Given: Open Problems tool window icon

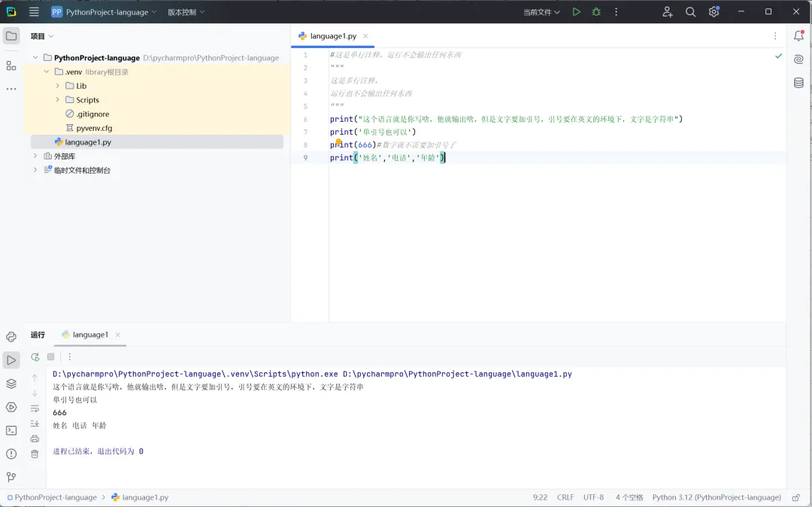Looking at the screenshot, I should click(11, 454).
